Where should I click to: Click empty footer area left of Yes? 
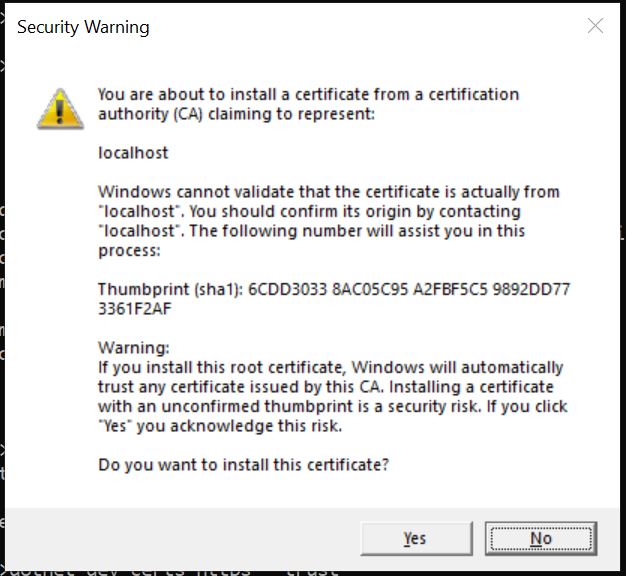(x=180, y=538)
